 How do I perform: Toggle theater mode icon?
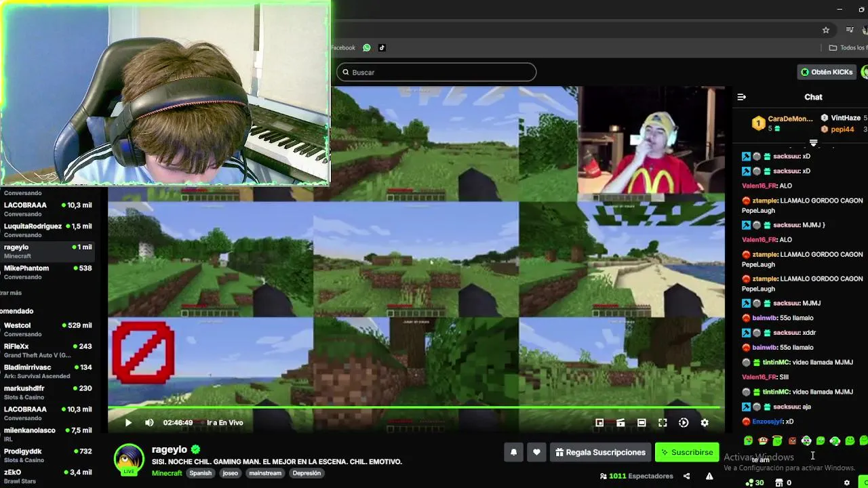pos(642,422)
